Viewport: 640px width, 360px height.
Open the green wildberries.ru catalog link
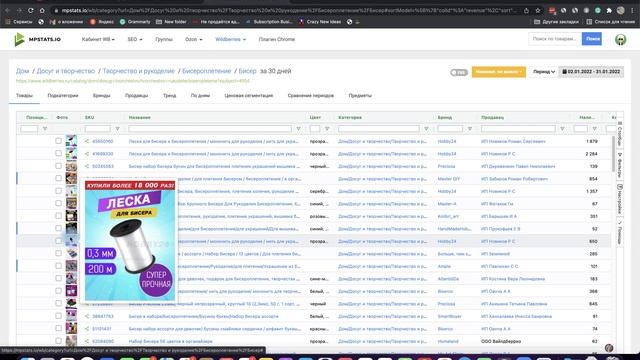point(133,81)
